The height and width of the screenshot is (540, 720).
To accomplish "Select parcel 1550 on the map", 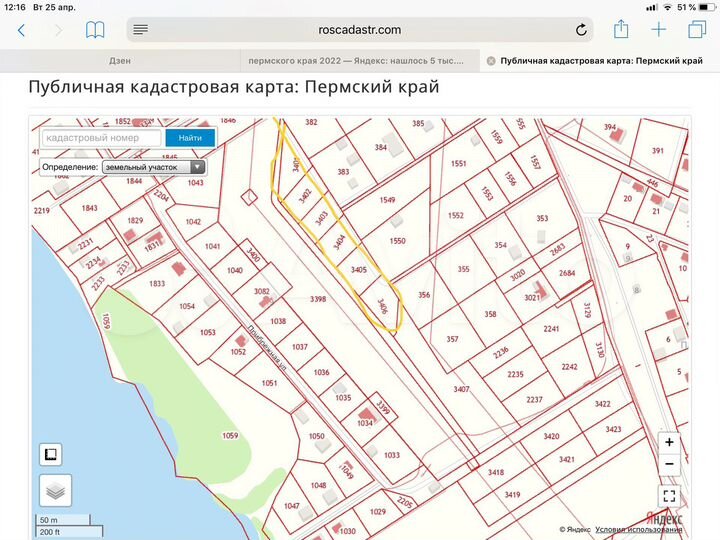I will click(398, 241).
